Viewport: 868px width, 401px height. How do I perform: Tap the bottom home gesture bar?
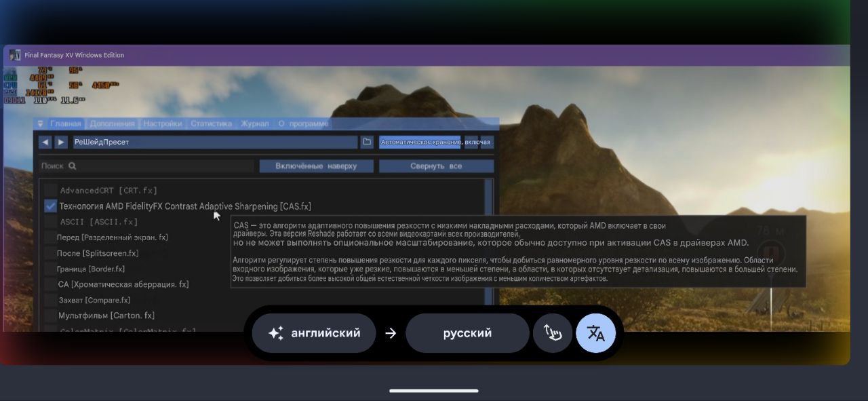[434, 391]
